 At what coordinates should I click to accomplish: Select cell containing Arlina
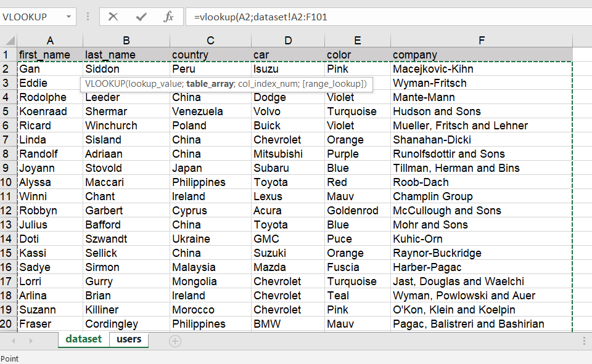(x=50, y=296)
